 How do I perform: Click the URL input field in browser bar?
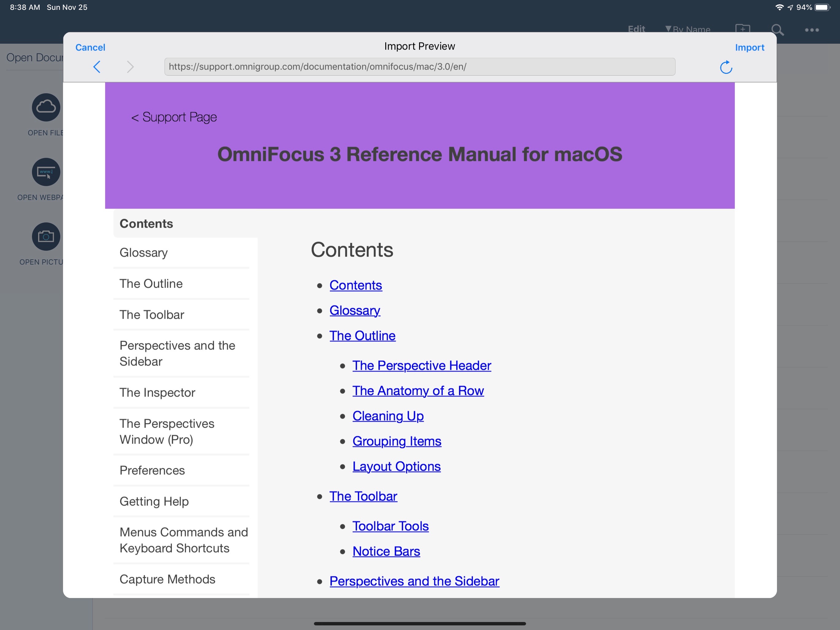click(420, 66)
